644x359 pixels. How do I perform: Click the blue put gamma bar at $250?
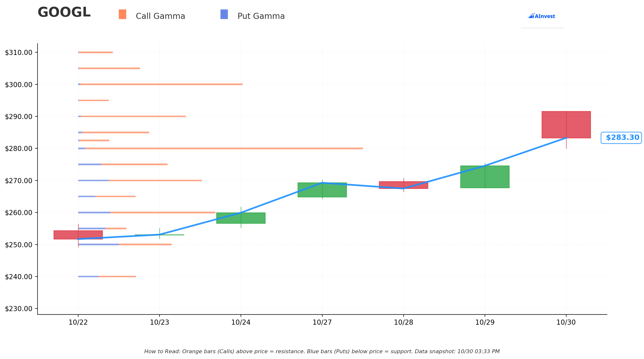coord(99,245)
